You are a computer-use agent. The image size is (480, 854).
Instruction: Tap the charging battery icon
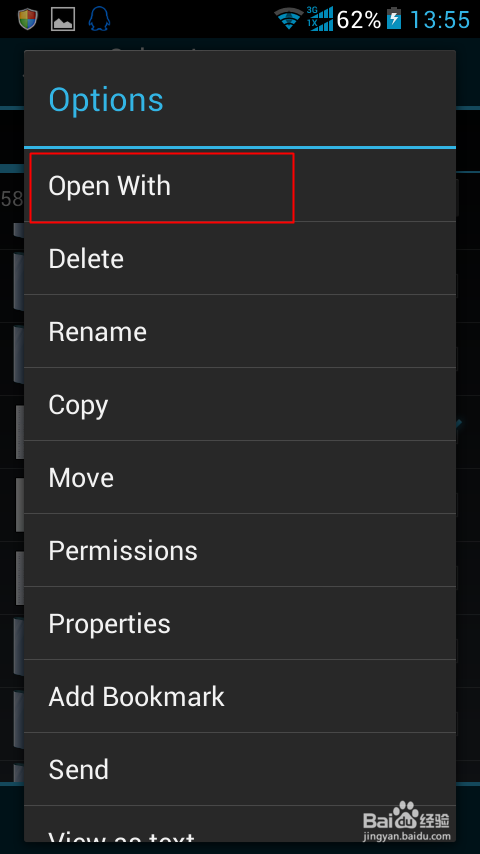pyautogui.click(x=394, y=20)
